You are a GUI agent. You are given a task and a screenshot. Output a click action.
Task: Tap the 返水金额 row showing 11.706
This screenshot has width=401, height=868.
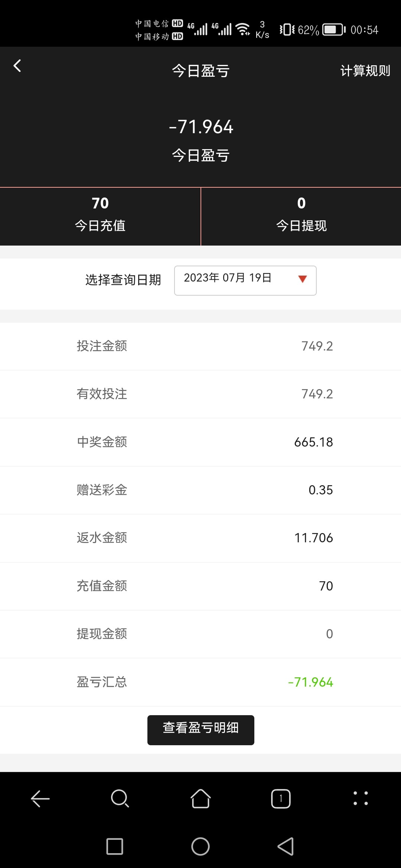pos(200,538)
